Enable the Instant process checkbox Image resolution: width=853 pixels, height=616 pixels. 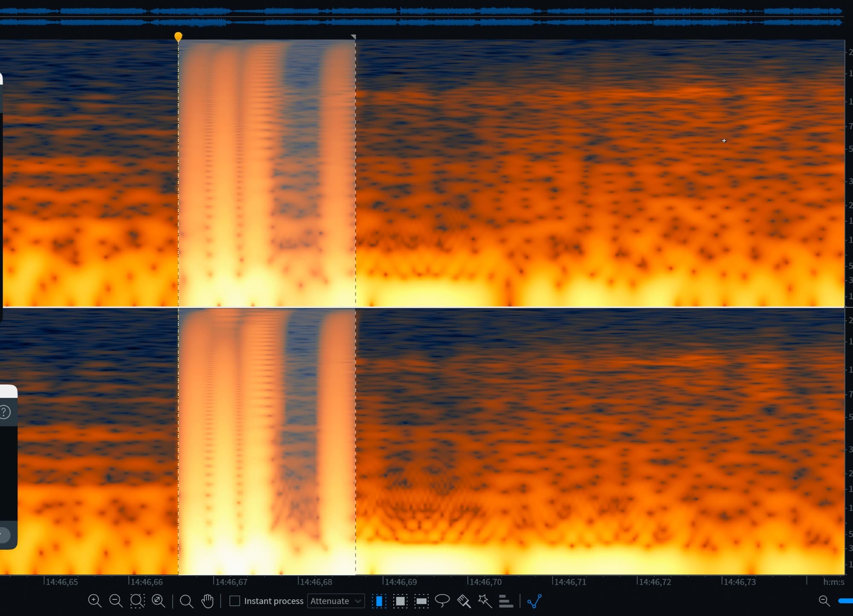point(235,601)
